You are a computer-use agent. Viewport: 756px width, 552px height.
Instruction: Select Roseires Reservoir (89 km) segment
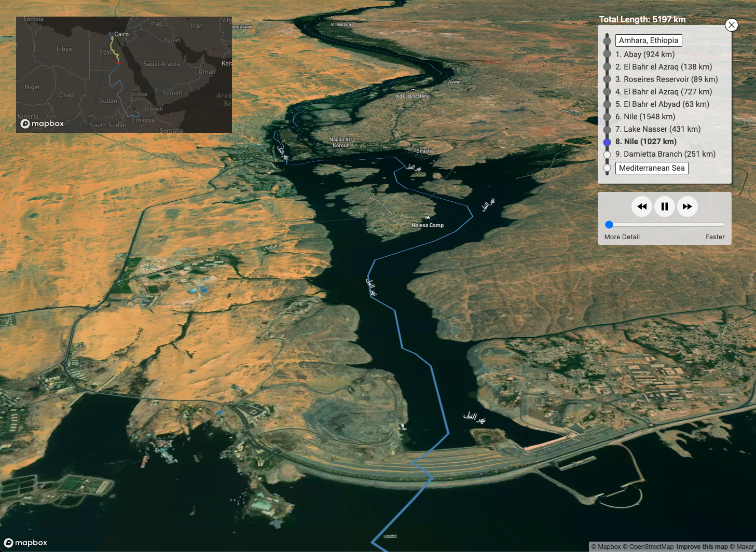(x=666, y=79)
